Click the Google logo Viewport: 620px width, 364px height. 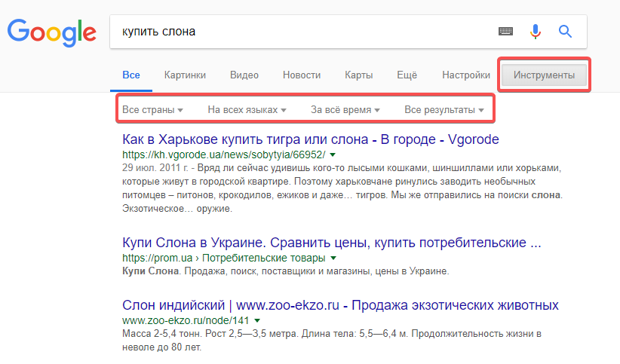(52, 32)
